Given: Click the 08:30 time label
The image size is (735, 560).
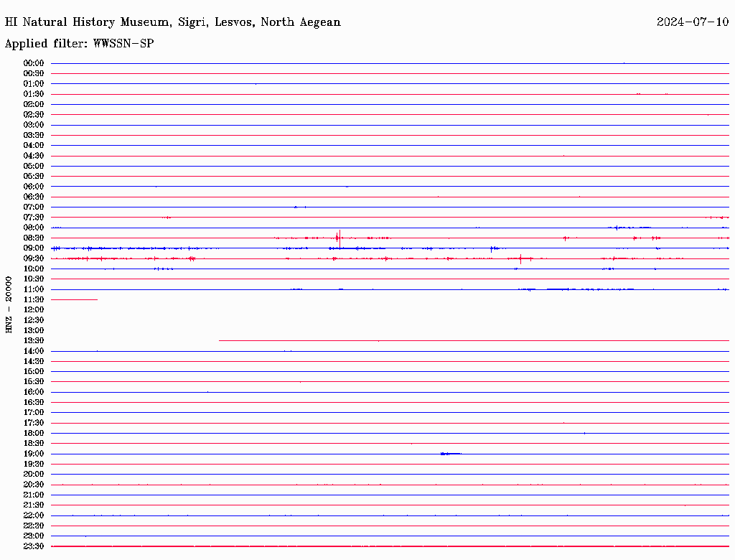Looking at the screenshot, I should click(x=34, y=238).
